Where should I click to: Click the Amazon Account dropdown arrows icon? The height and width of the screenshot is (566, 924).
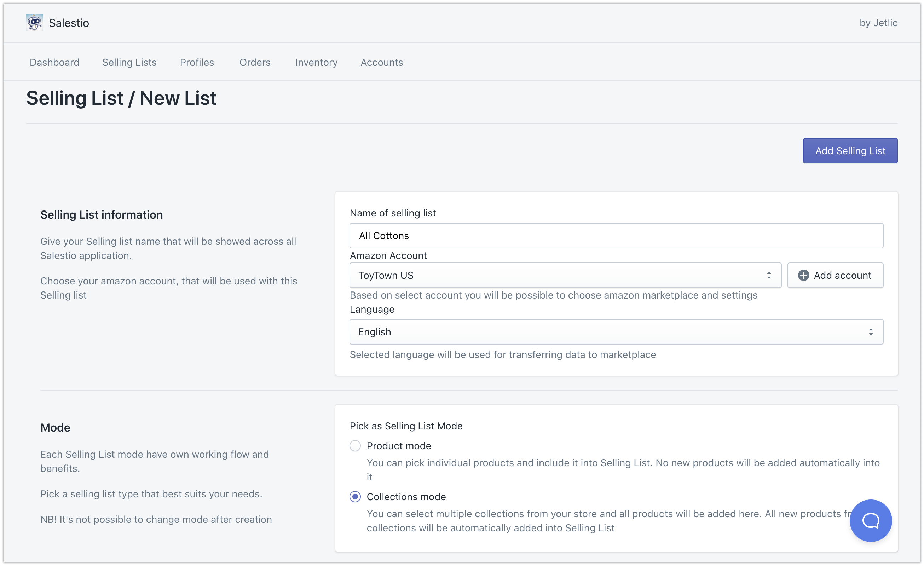pyautogui.click(x=769, y=275)
